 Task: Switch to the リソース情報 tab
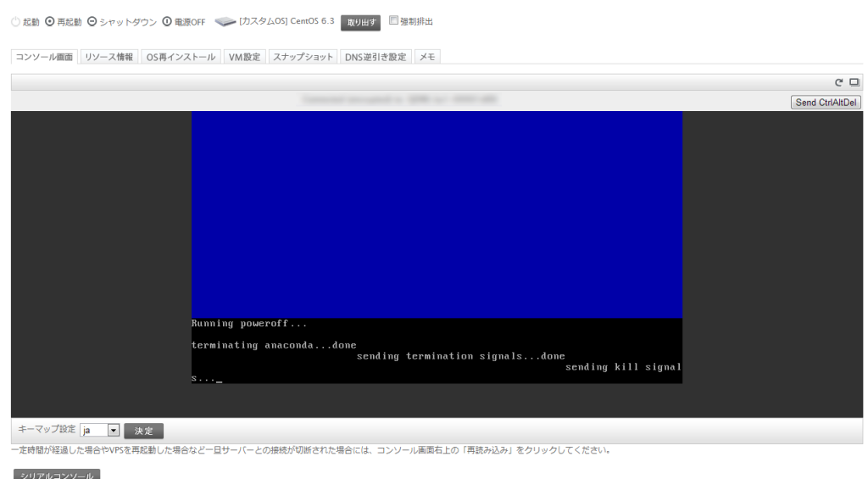[108, 56]
